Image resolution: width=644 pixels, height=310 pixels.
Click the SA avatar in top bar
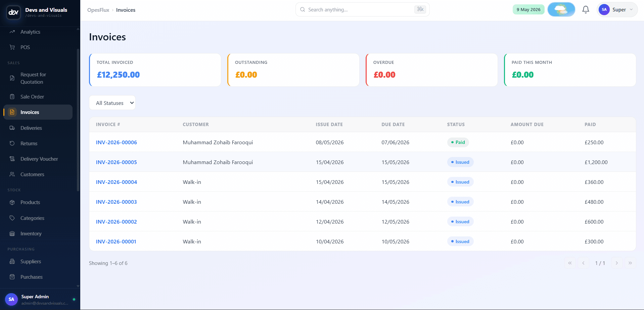pos(604,9)
